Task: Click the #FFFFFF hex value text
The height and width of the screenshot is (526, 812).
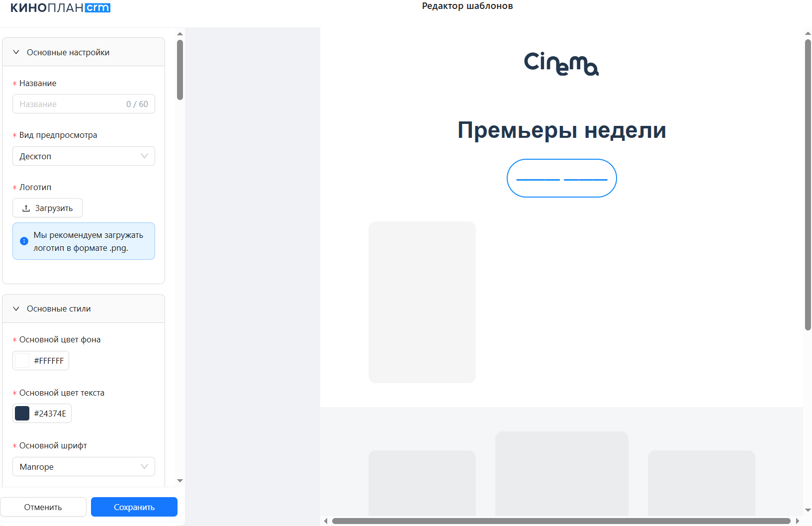Action: pyautogui.click(x=49, y=361)
